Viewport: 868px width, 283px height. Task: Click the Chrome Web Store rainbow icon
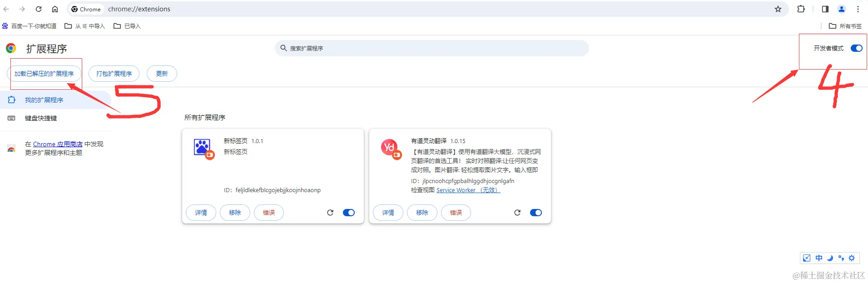pyautogui.click(x=11, y=149)
